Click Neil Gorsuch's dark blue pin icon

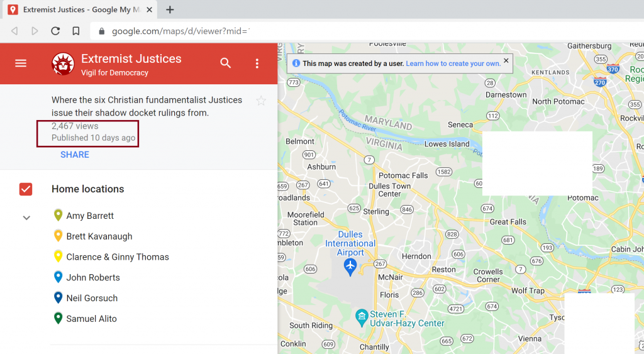point(58,297)
